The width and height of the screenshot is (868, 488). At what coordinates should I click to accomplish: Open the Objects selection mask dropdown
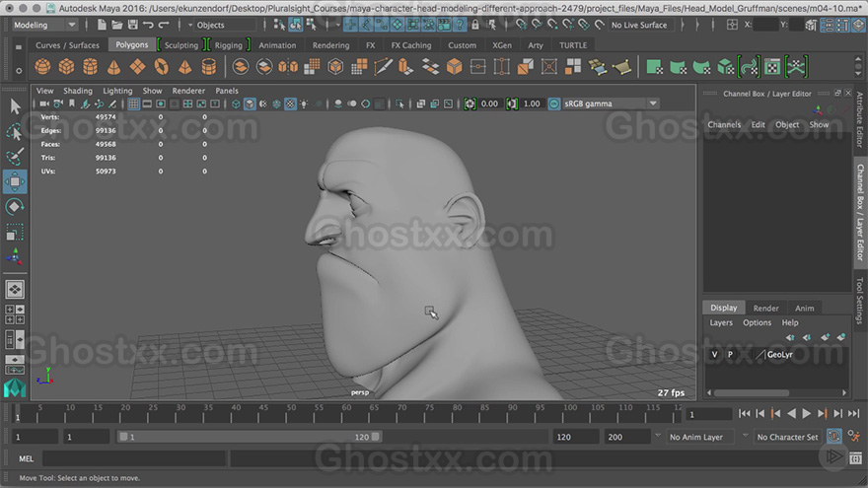coord(190,25)
